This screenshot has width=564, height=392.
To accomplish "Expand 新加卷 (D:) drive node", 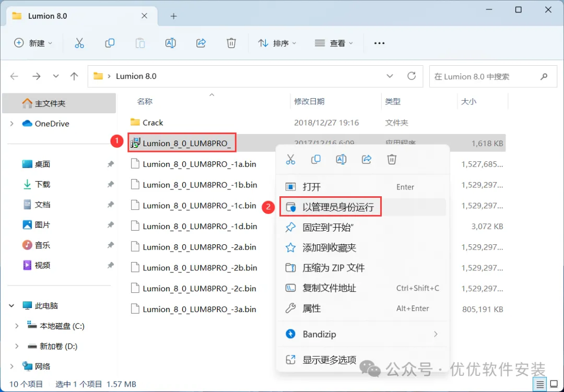I will click(x=17, y=346).
